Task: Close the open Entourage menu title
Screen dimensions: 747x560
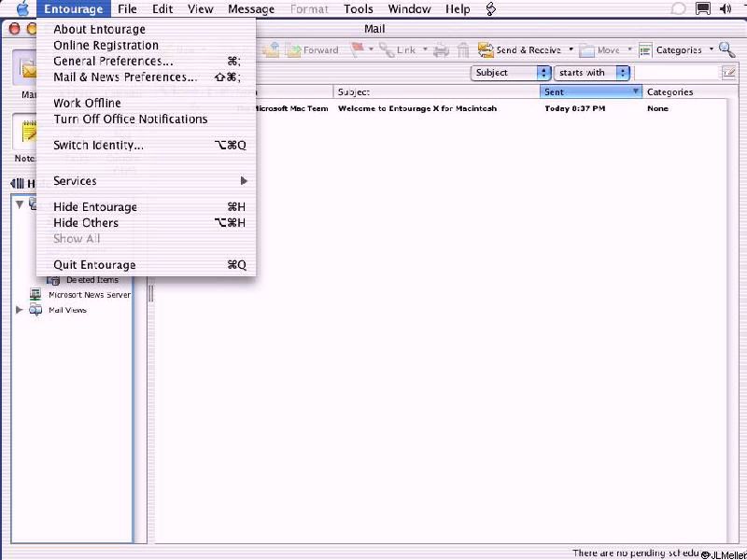Action: [x=74, y=8]
